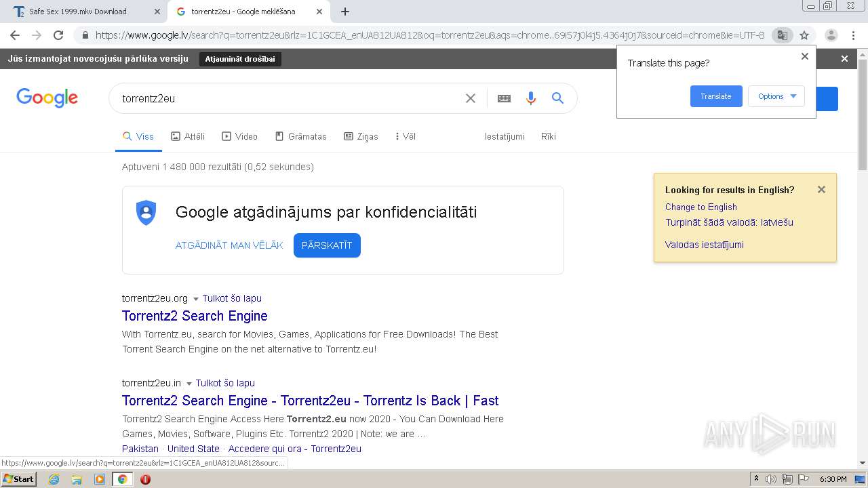Show hidden system tray icons
Viewport: 868px width, 488px height.
pyautogui.click(x=756, y=479)
